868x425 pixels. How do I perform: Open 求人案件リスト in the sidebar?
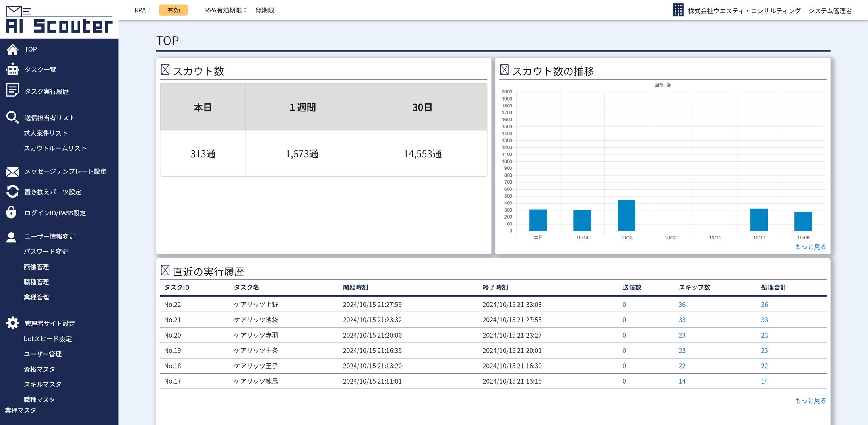pyautogui.click(x=46, y=133)
